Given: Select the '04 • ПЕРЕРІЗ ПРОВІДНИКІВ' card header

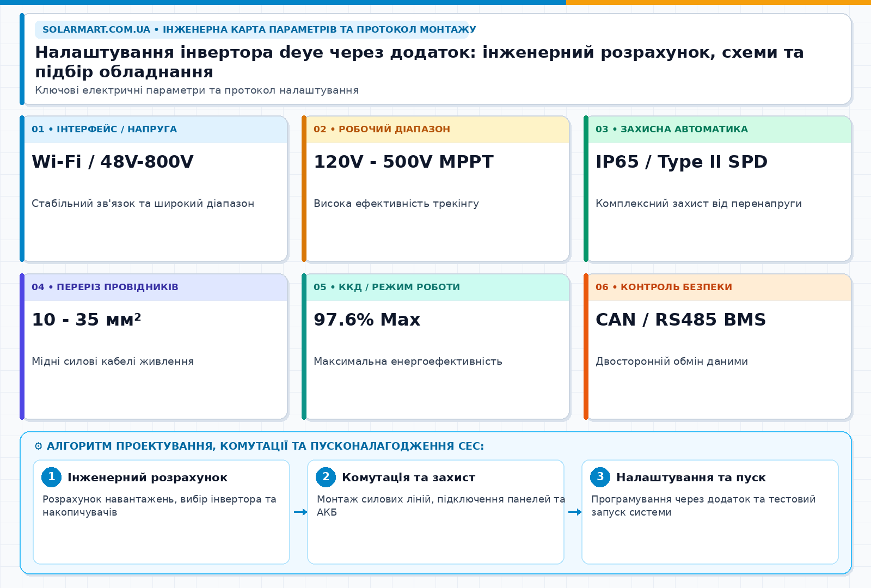Looking at the screenshot, I should (x=155, y=287).
